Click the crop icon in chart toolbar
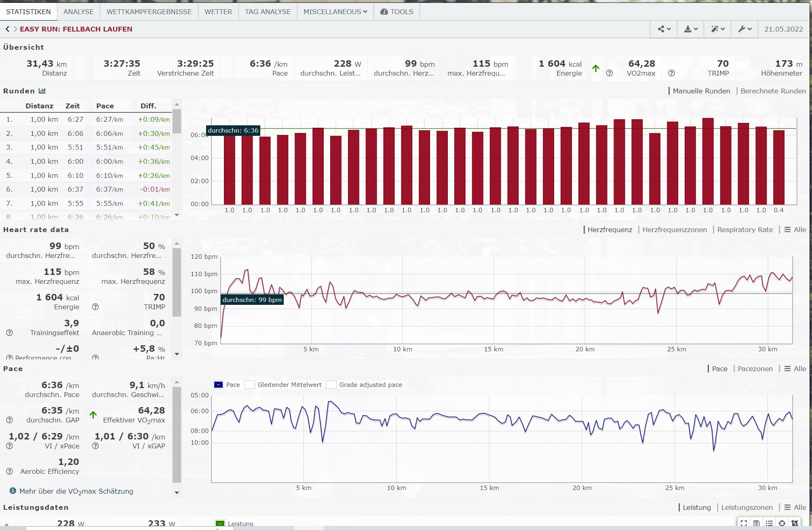Image resolution: width=812 pixels, height=530 pixels. [x=795, y=523]
